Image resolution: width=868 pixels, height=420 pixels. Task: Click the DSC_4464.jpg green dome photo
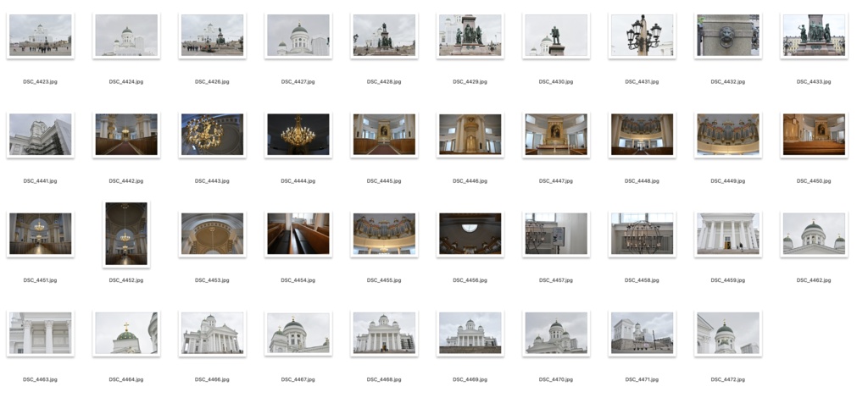click(x=126, y=334)
